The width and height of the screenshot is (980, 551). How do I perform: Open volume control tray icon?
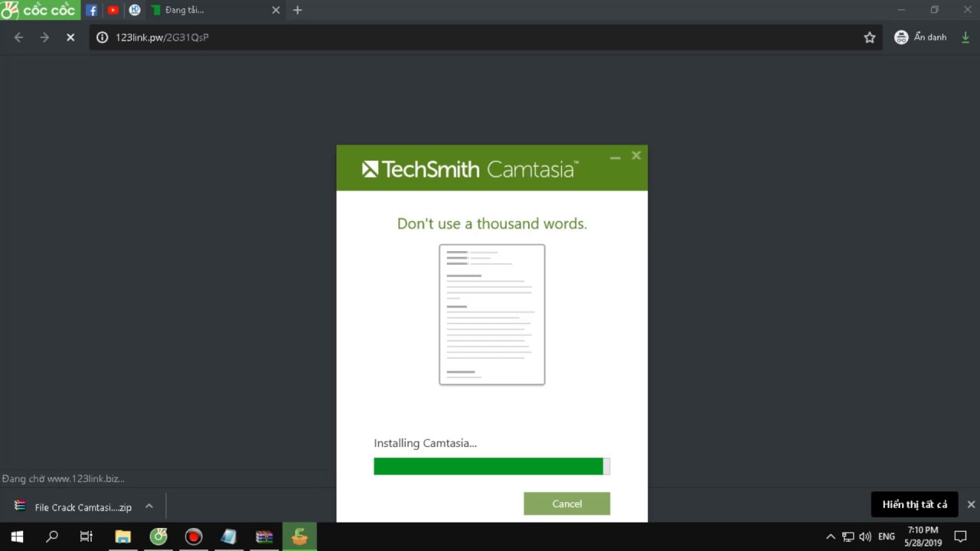point(865,536)
